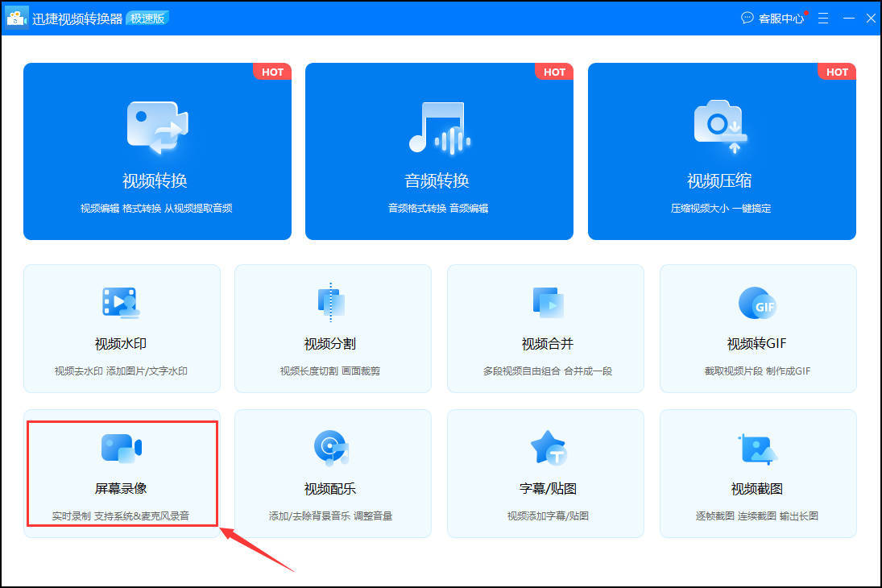Click the 视频配乐 disc music icon
Screen dimensions: 882x588
tap(331, 448)
